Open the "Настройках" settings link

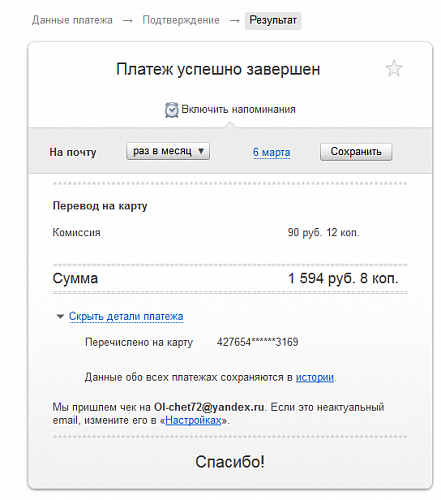(x=193, y=420)
